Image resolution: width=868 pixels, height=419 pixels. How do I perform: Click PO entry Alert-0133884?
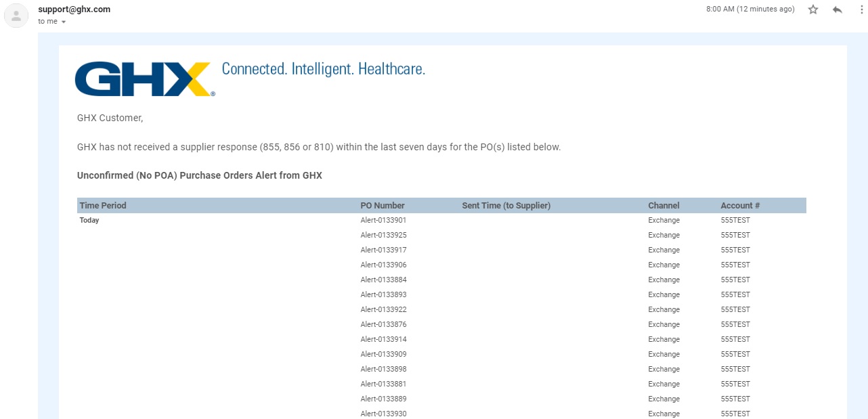pos(383,280)
